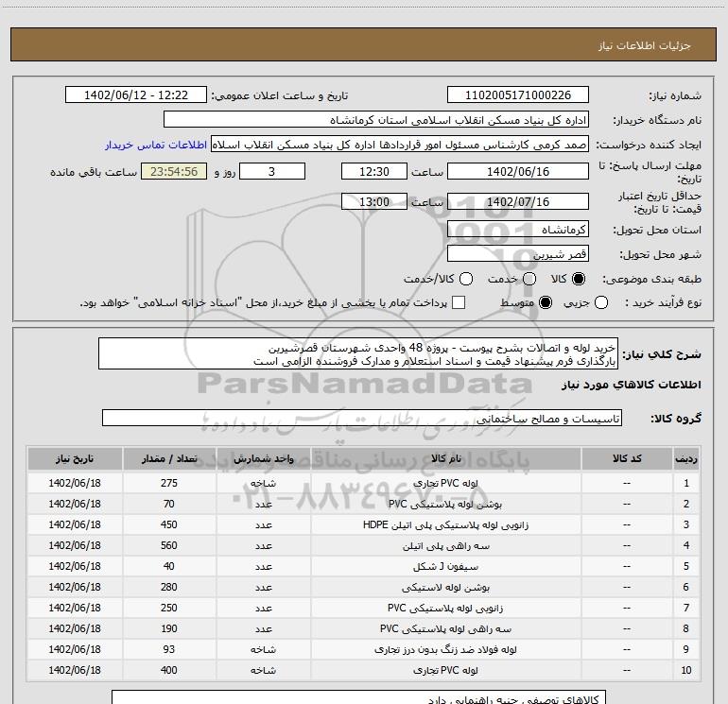Select row 10 item لوله PVC تجاری
The height and width of the screenshot is (704, 728).
coord(445,671)
